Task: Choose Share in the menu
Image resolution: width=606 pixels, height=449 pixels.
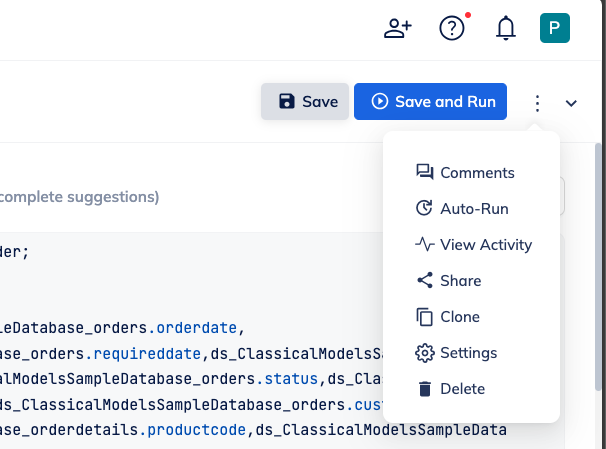Action: 449,281
